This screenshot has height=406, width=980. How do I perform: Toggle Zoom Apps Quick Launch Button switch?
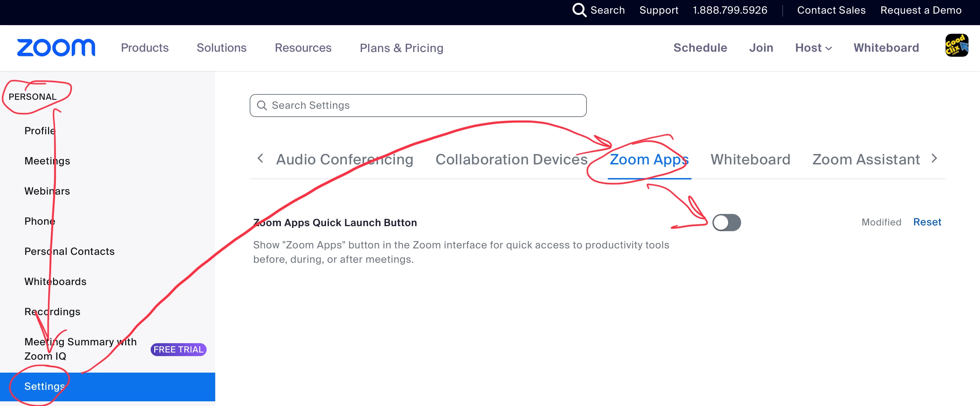(x=726, y=223)
